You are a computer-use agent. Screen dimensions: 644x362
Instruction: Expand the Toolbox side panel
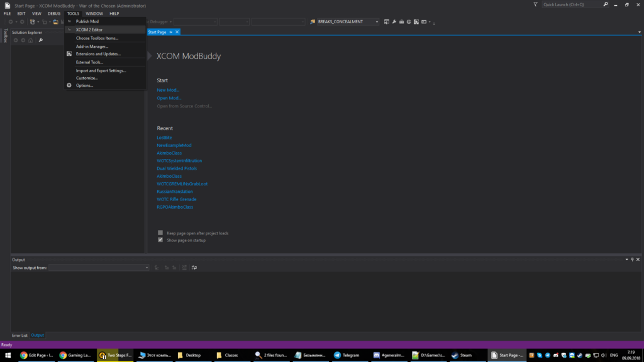[5, 35]
